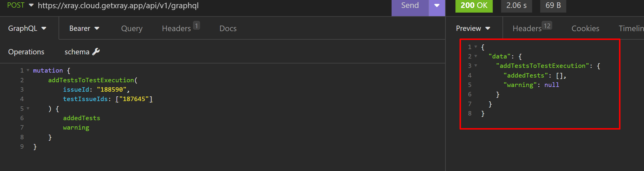Open the Bearer auth dropdown
The image size is (644, 171).
(84, 28)
